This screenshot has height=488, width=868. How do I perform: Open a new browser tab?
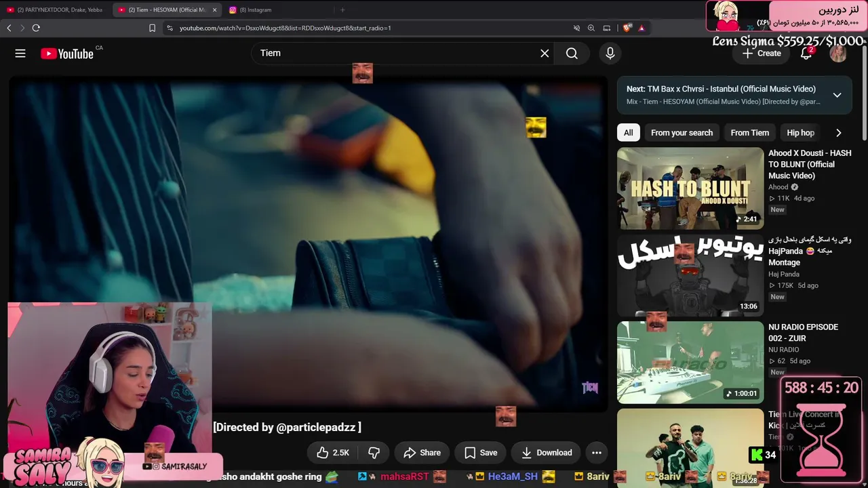(342, 9)
